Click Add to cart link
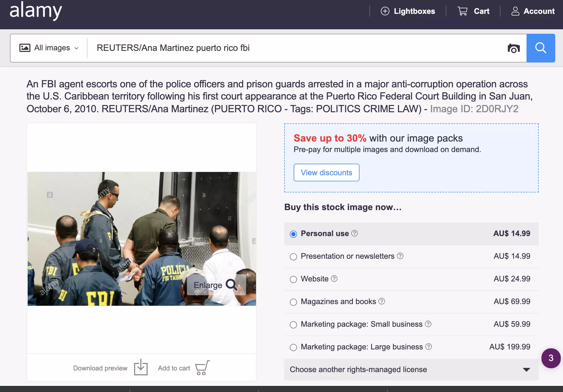Image resolution: width=563 pixels, height=392 pixels. click(174, 368)
